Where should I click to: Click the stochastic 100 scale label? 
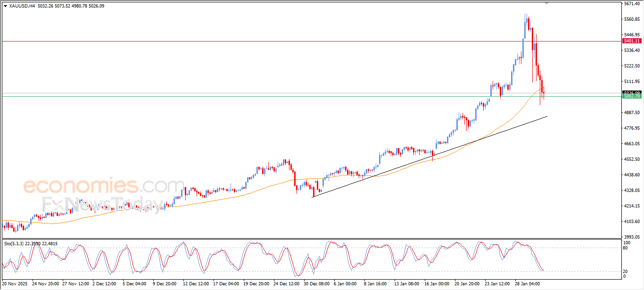coord(627,243)
